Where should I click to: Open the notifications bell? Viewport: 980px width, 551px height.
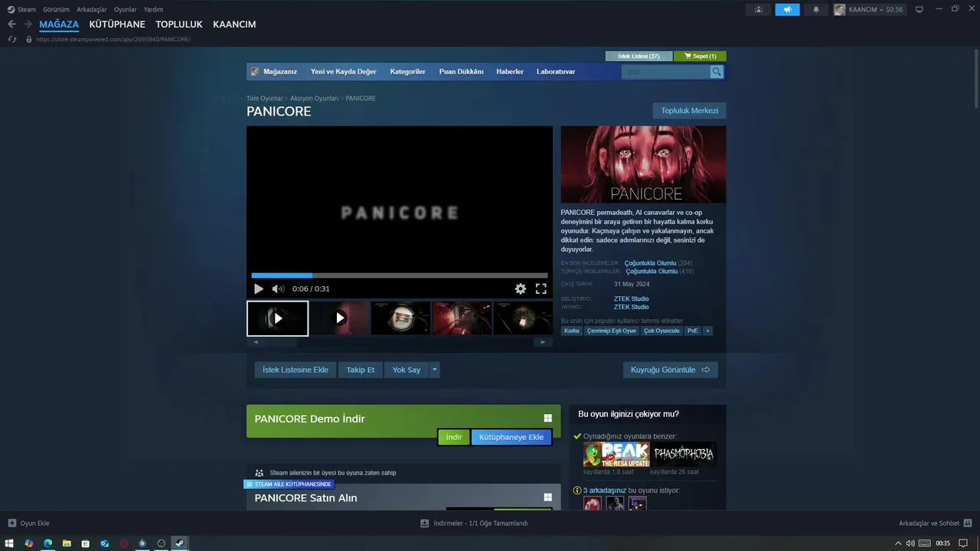(x=815, y=9)
